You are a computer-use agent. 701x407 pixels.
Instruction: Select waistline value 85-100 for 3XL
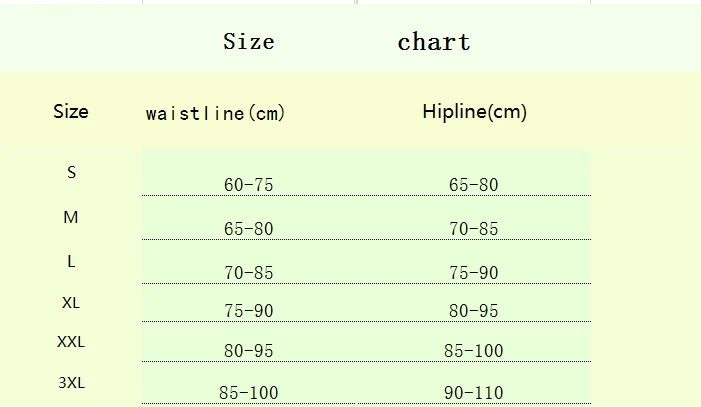point(249,393)
